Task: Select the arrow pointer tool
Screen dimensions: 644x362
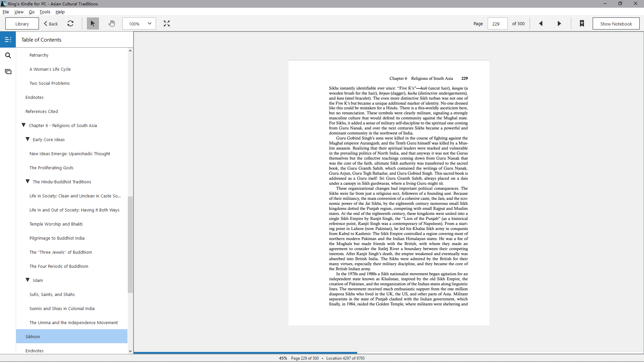Action: coord(93,23)
